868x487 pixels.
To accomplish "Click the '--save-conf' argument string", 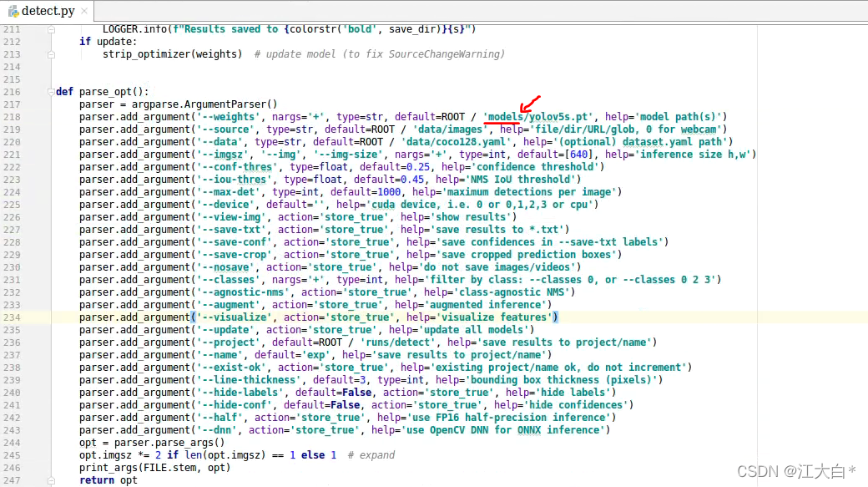I will pyautogui.click(x=235, y=242).
